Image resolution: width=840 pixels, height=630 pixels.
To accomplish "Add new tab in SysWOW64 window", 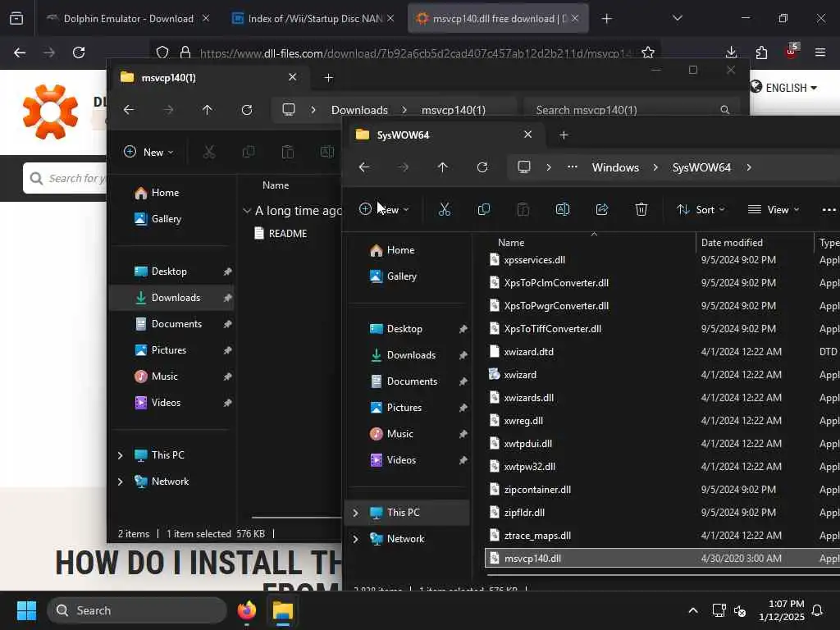I will 564,135.
